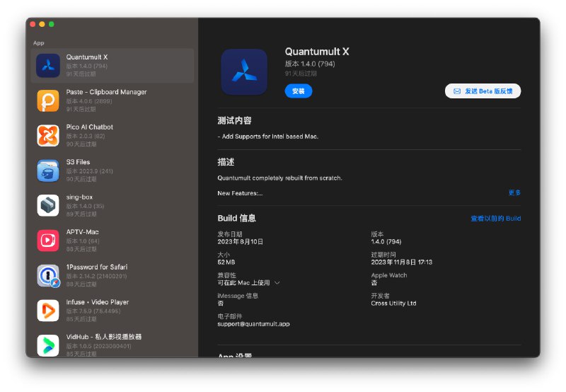Click the 测试内容 section heading

[234, 120]
